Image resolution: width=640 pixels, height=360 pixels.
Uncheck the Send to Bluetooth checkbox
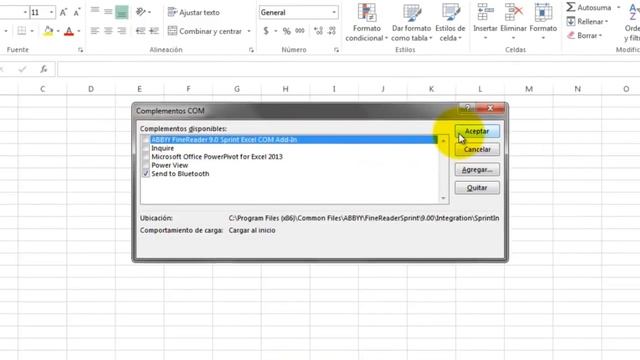point(146,174)
